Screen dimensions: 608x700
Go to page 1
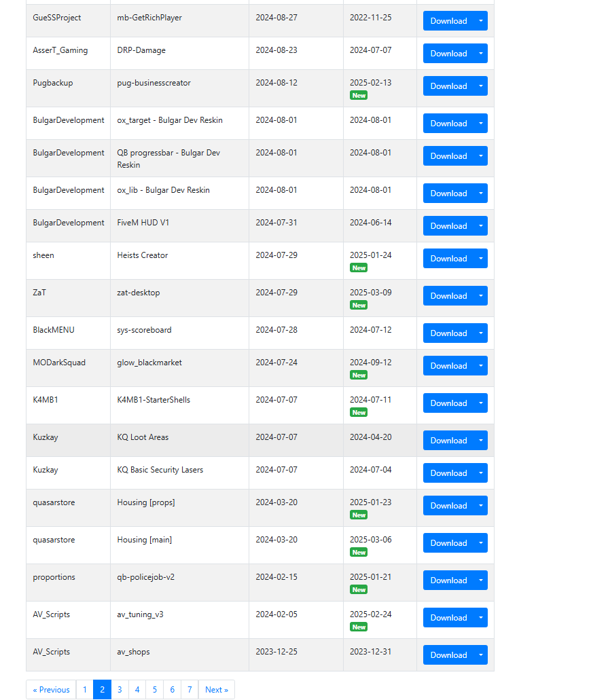pos(84,690)
